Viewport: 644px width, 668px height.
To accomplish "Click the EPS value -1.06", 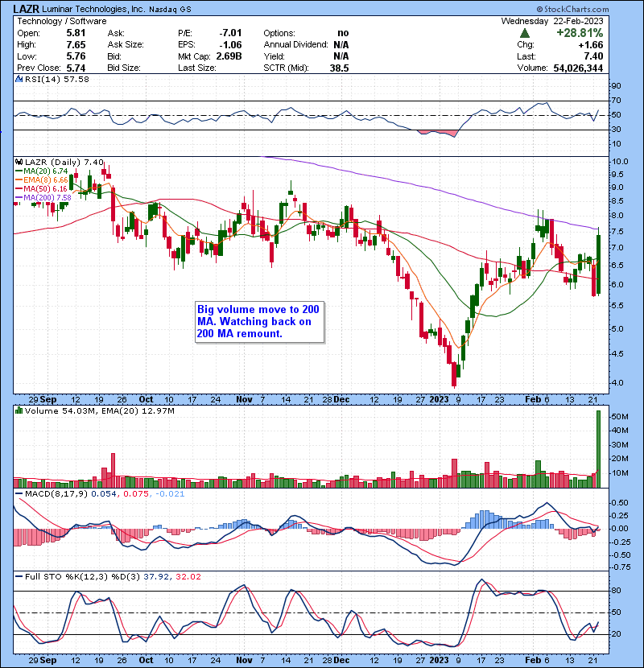I will tap(230, 45).
